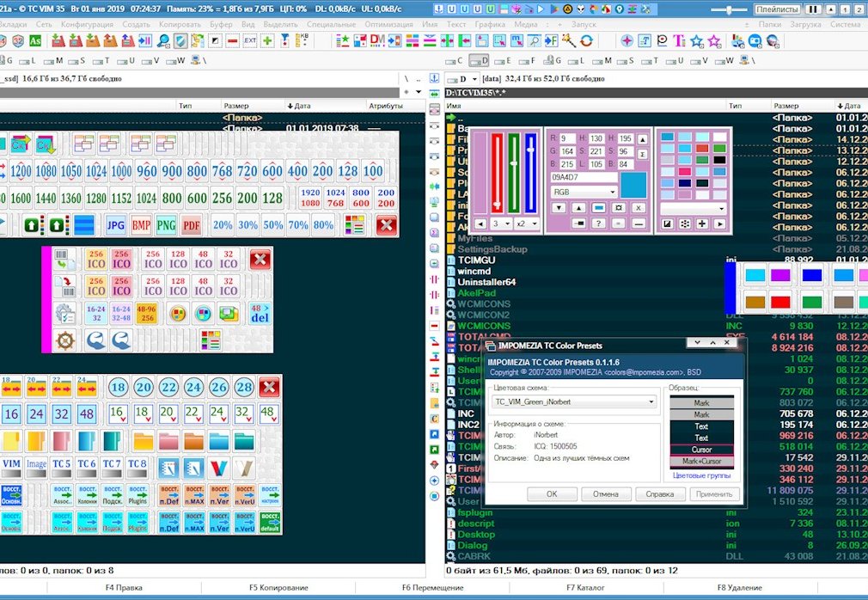The image size is (868, 600).
Task: Click the 'Применить' button
Action: (714, 493)
